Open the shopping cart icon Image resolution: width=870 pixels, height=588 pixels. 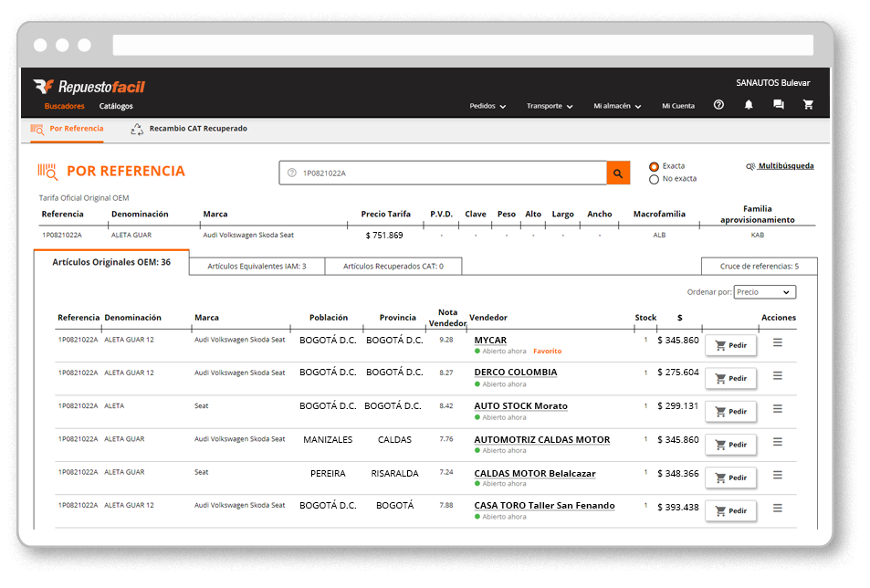coord(808,105)
